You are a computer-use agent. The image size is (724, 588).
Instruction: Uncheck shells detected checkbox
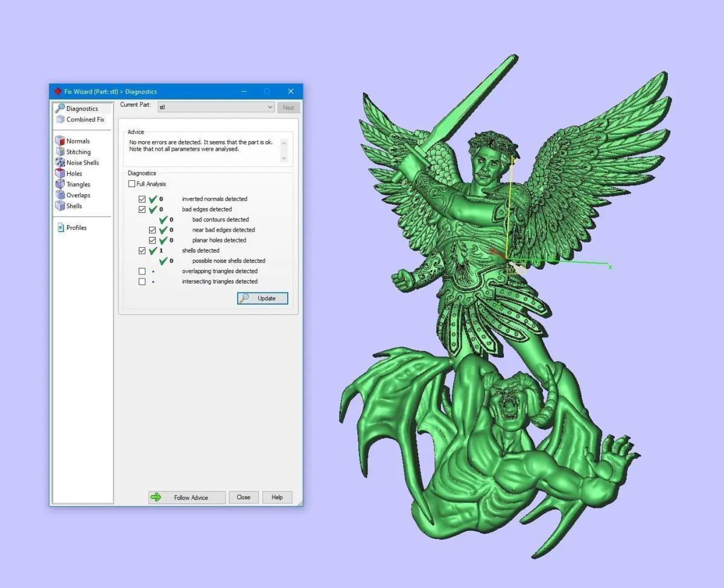click(x=142, y=250)
